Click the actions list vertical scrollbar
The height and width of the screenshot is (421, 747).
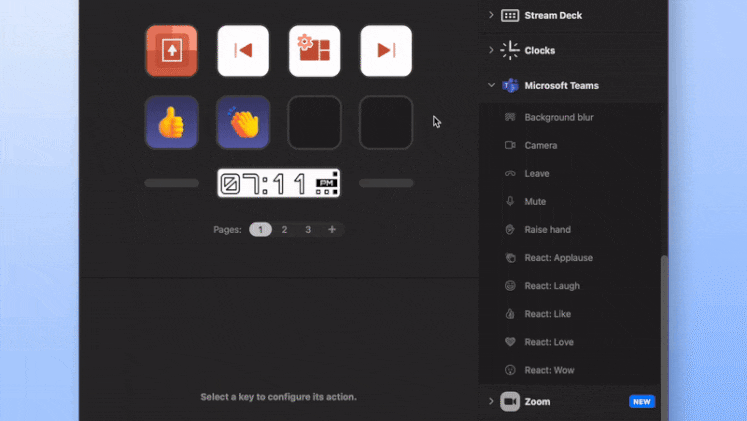tap(664, 338)
